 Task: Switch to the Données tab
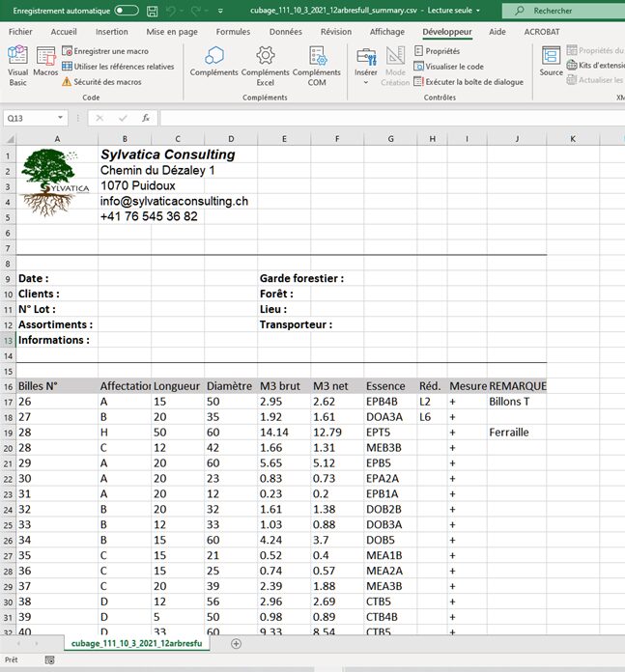pos(286,32)
